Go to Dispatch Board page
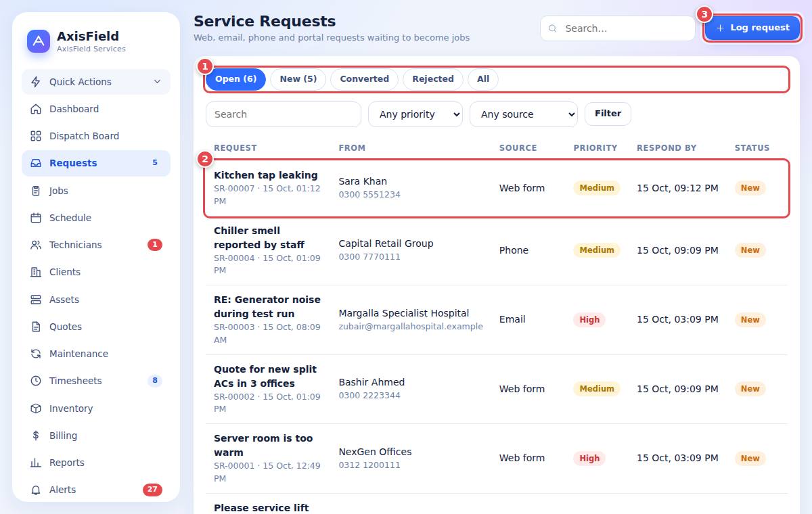This screenshot has width=812, height=514. 96,136
